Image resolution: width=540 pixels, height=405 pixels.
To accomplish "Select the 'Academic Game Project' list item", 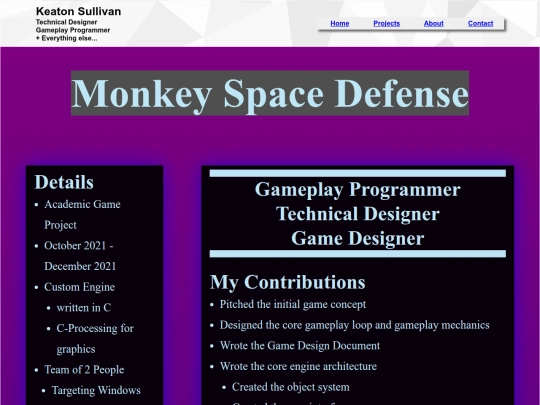I will pyautogui.click(x=82, y=214).
